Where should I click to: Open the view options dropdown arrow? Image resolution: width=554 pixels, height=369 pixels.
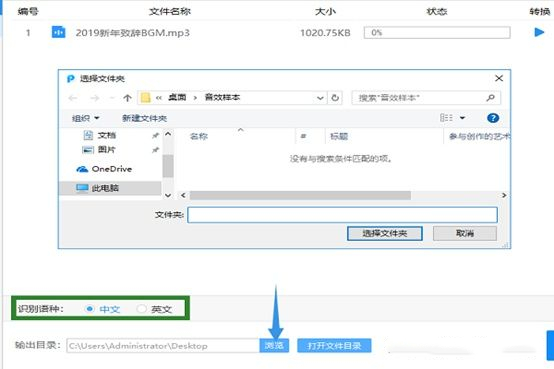point(462,118)
